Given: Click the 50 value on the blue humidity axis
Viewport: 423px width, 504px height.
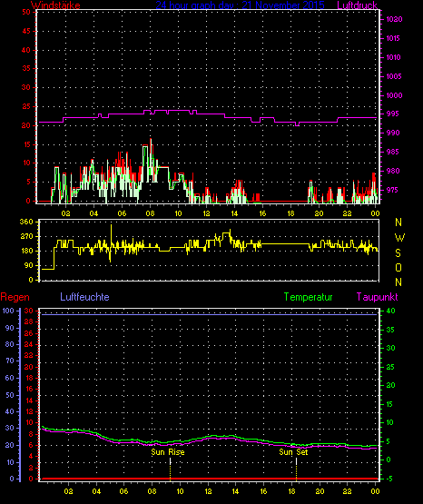Looking at the screenshot, I should point(10,395).
